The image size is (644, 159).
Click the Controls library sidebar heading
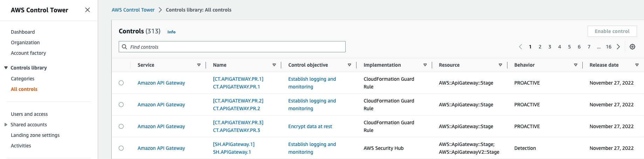point(29,68)
